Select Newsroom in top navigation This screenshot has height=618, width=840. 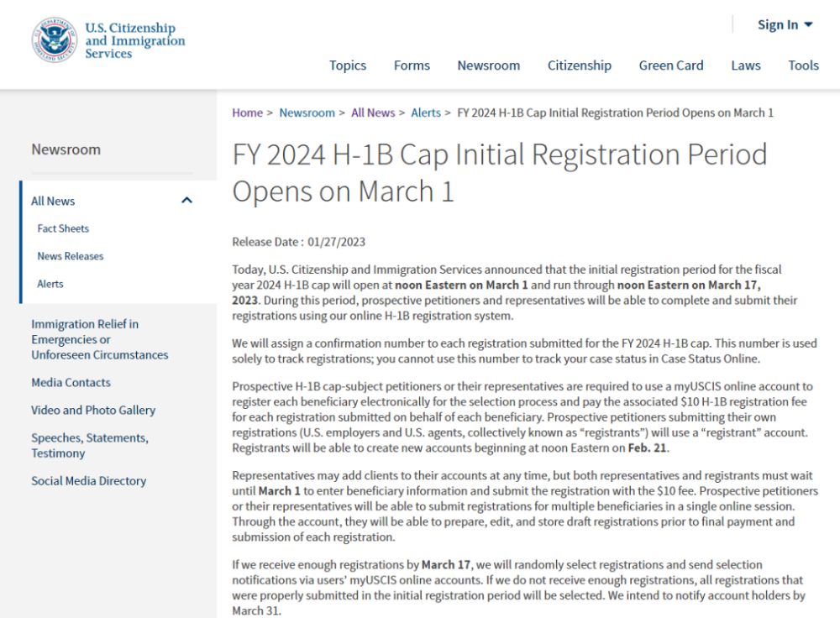(x=488, y=65)
